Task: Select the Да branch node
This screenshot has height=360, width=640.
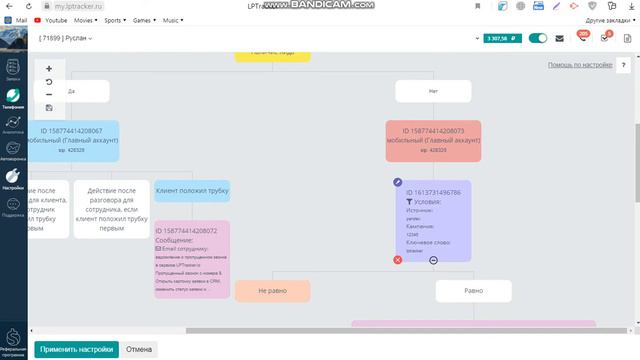Action: 71,91
